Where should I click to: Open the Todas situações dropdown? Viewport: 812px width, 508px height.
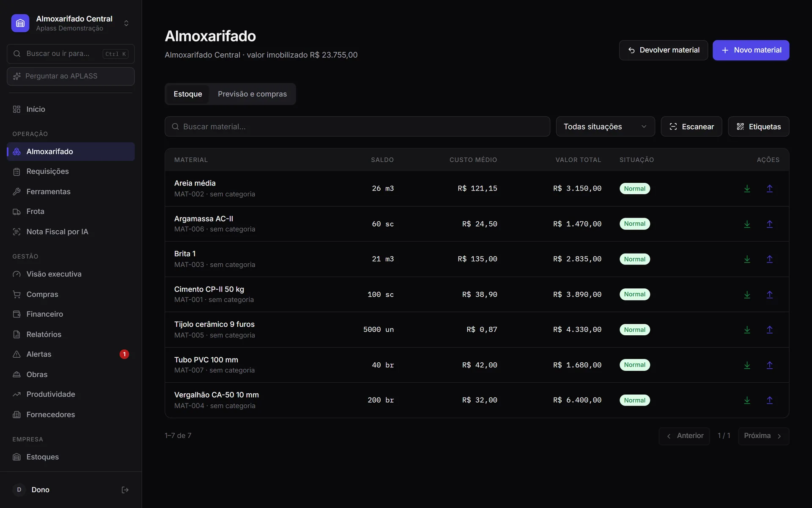605,127
